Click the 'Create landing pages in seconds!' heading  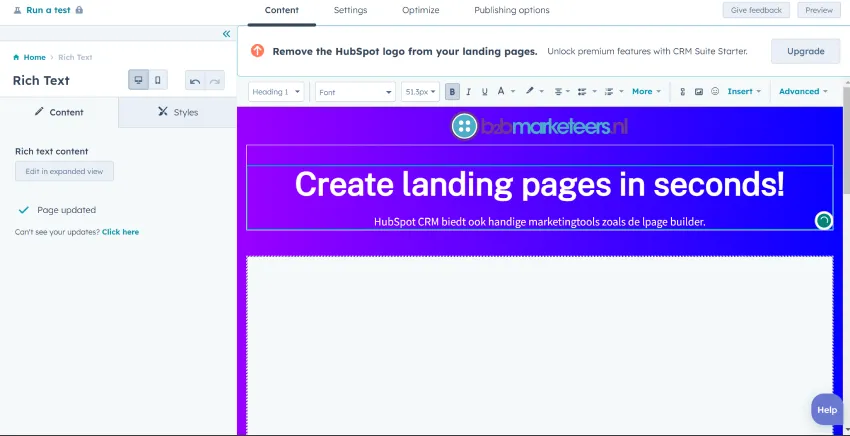[x=539, y=184]
